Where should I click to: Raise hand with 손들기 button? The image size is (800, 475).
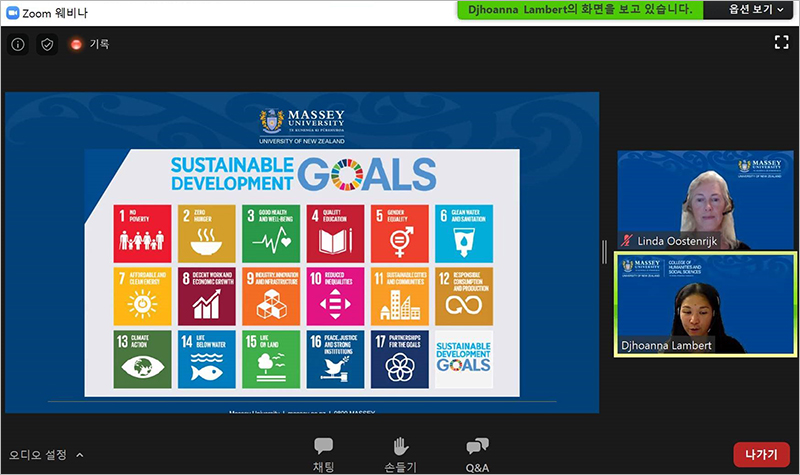(x=401, y=455)
